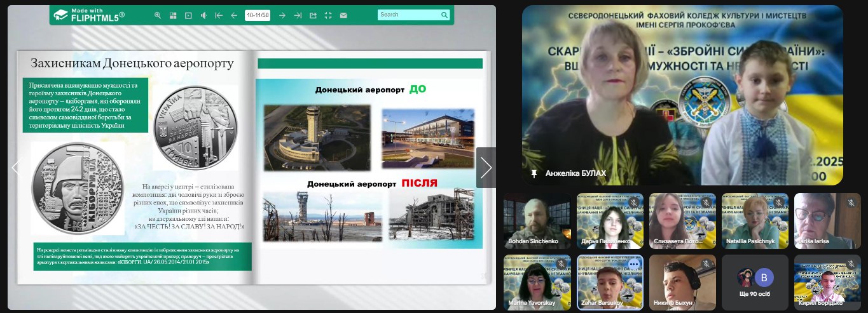Go to next page using toolbar arrow
The image size is (868, 313).
[282, 15]
